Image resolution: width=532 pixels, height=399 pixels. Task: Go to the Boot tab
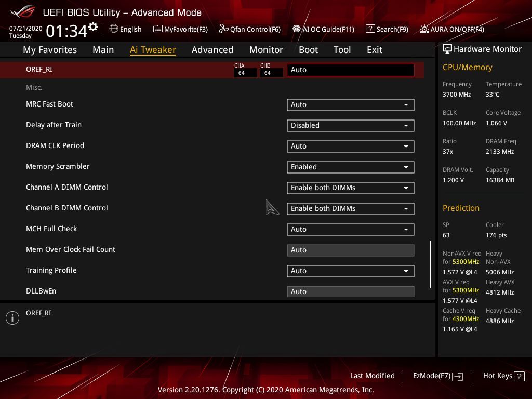pos(308,50)
